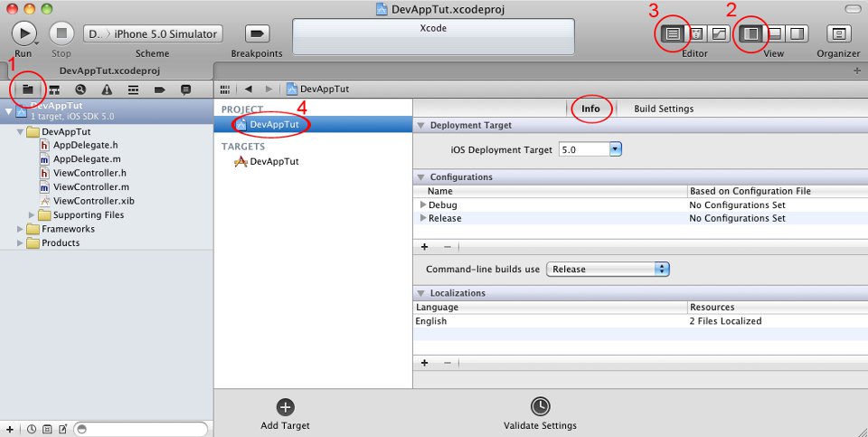Go back in editor history

click(248, 90)
